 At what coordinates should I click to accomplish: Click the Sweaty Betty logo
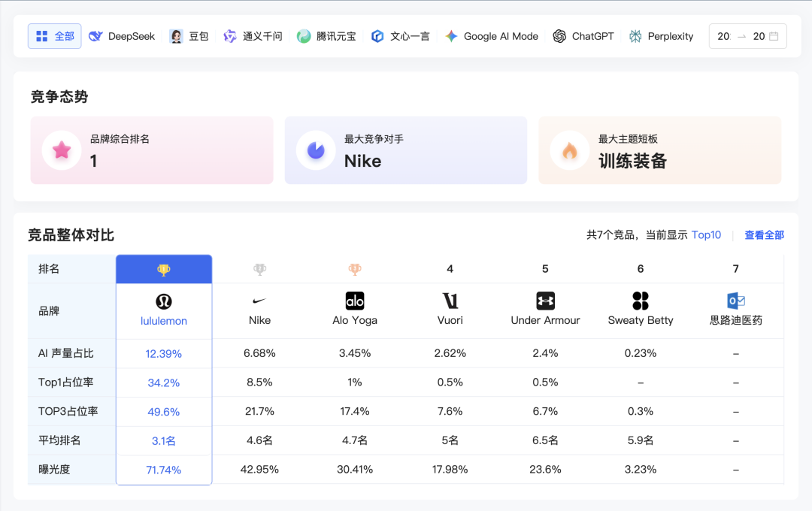641,301
